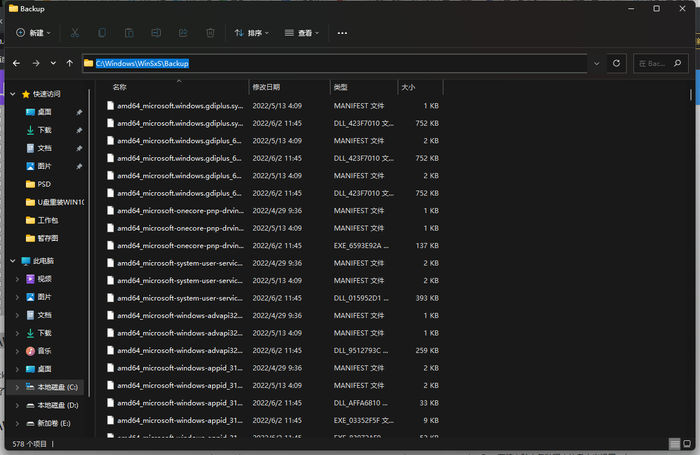This screenshot has height=455, width=700.
Task: Select advapi32 file sized 259 KB
Action: [x=272, y=351]
